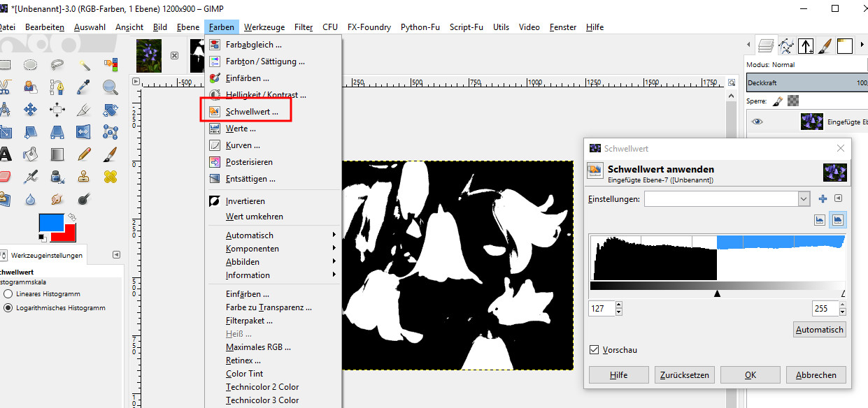This screenshot has height=408, width=868.
Task: Select the Zoom magnifier tool
Action: [111, 87]
